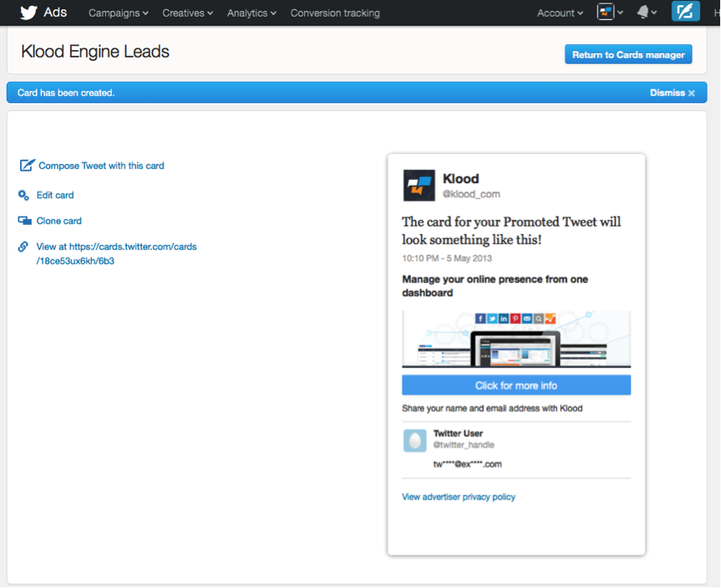The width and height of the screenshot is (721, 588).
Task: Click the 'Twitter User' name in card
Action: coord(458,433)
